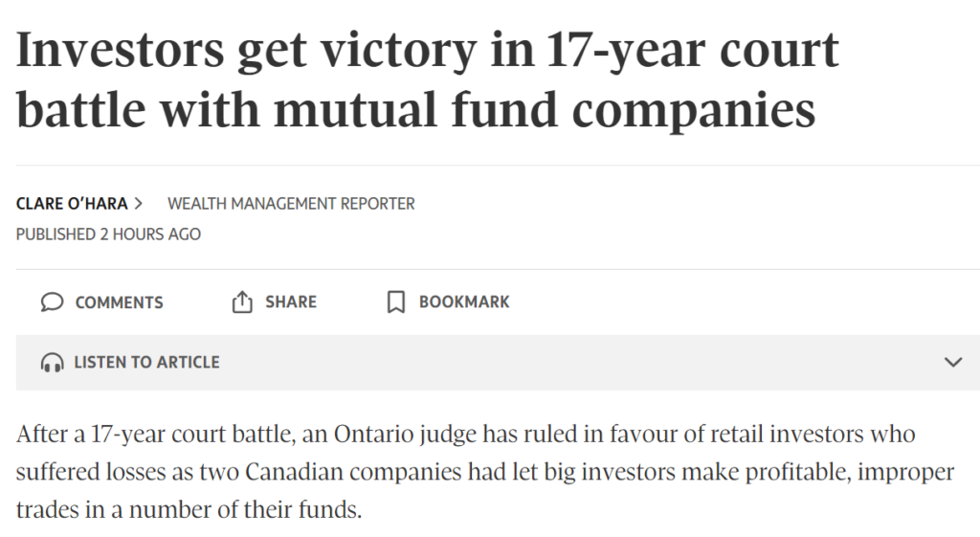This screenshot has width=980, height=537.
Task: Click the headphones listen icon
Action: tap(53, 363)
